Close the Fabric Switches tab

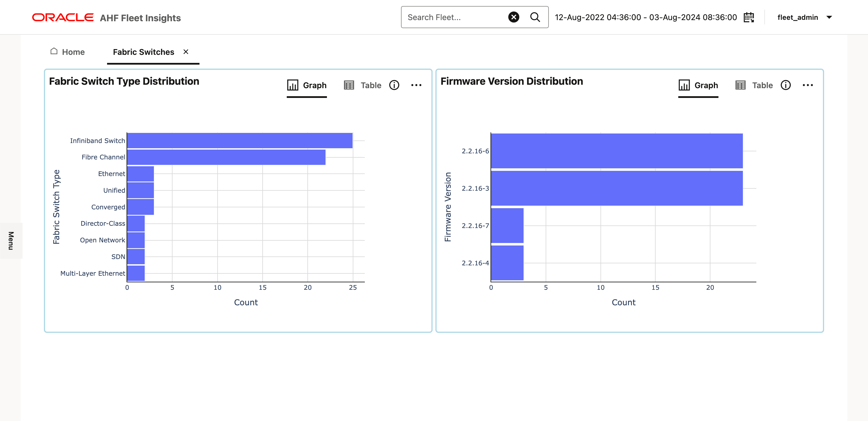click(x=186, y=52)
